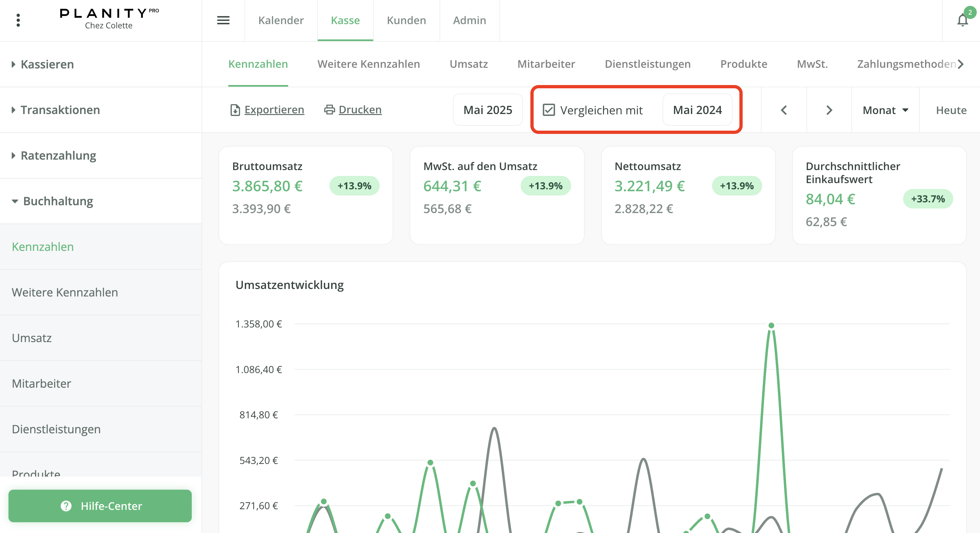Select the Zahlungsmethoden top tab
The height and width of the screenshot is (533, 980).
coord(906,64)
